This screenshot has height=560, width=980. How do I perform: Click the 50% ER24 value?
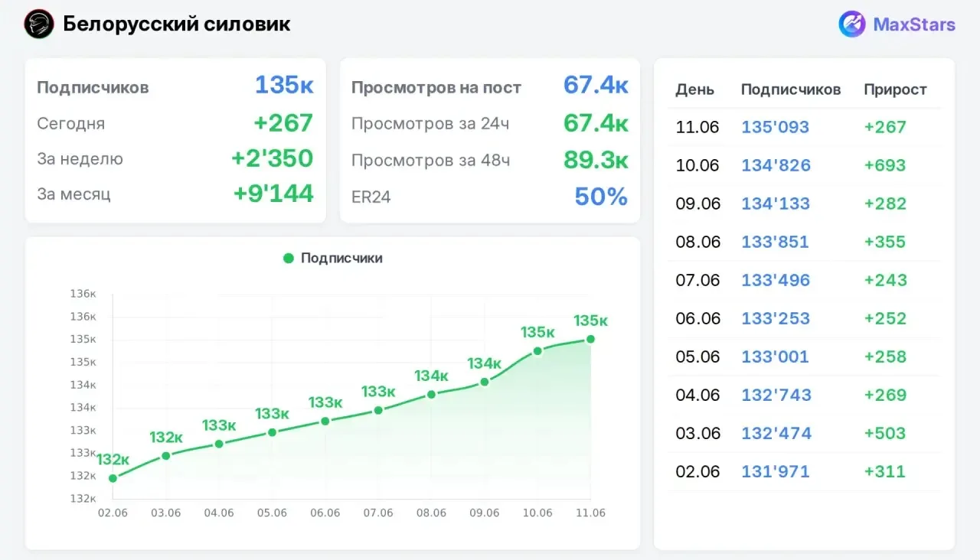(x=601, y=197)
